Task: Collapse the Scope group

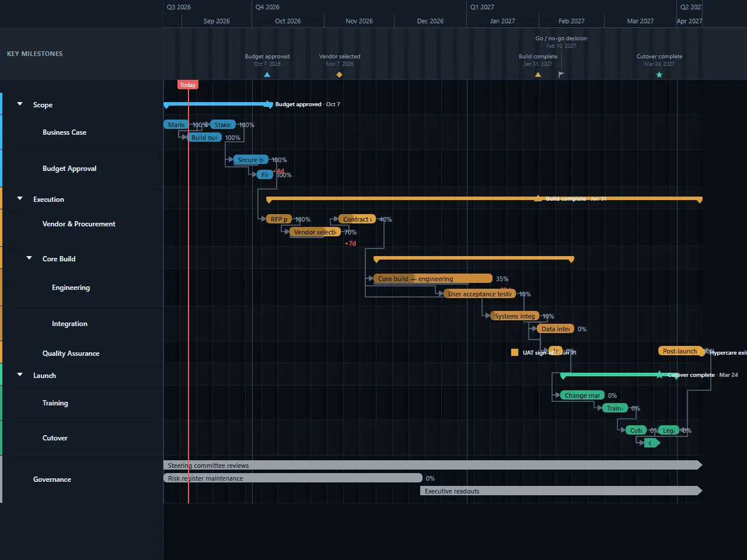Action: point(20,104)
